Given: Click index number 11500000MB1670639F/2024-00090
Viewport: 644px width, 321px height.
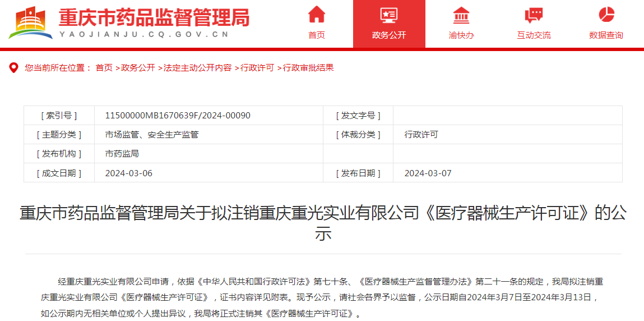Looking at the screenshot, I should point(178,116).
